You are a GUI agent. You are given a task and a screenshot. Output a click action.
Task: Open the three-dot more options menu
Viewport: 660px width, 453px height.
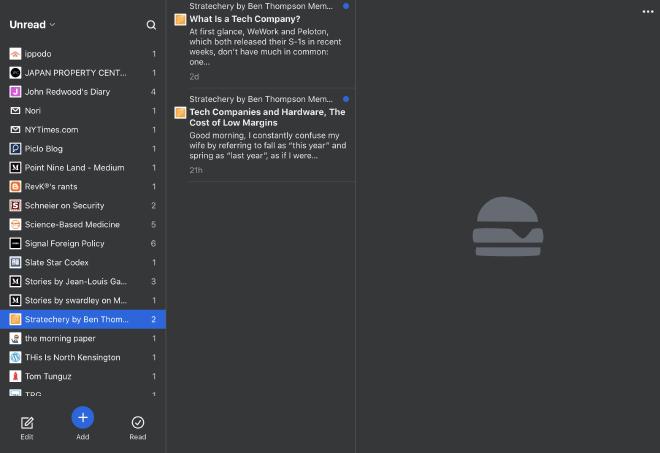click(x=648, y=12)
